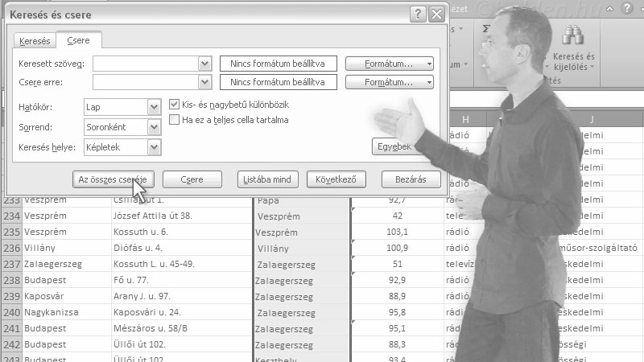Click the dialog help question mark icon
The width and height of the screenshot is (644, 362).
(418, 14)
